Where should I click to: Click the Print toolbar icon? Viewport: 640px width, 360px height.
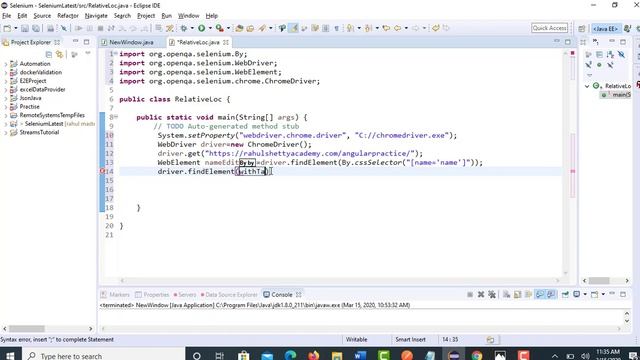tap(50, 28)
